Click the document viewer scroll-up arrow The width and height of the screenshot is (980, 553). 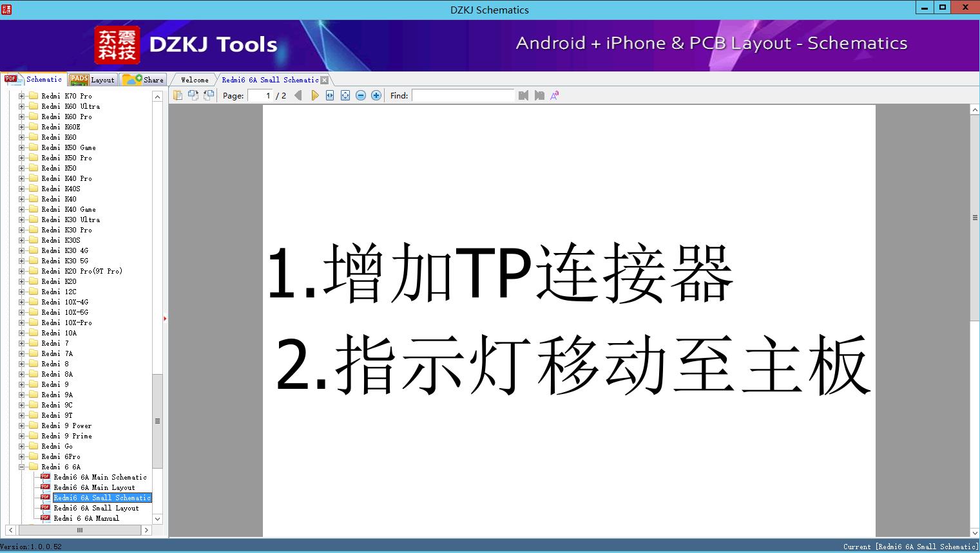coord(975,110)
